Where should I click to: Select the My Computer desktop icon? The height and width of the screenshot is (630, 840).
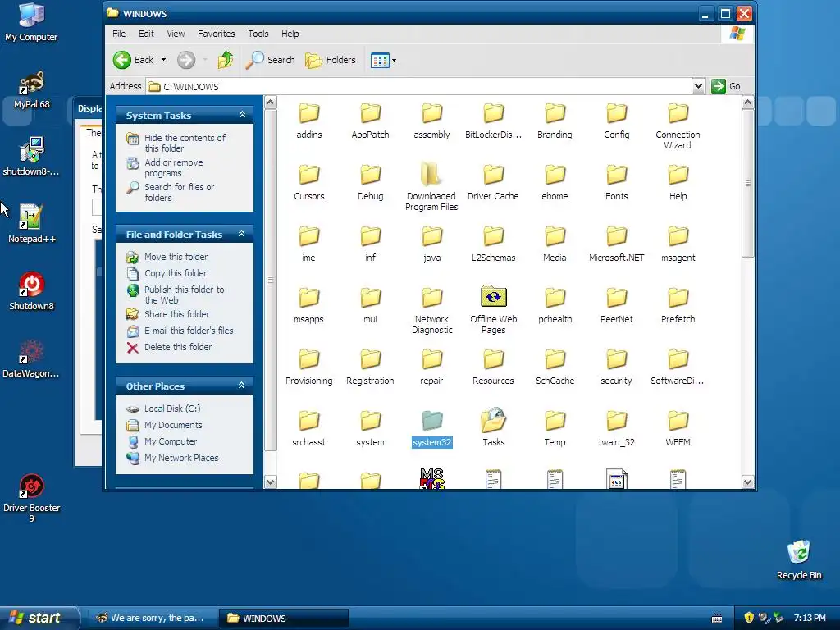coord(31,22)
